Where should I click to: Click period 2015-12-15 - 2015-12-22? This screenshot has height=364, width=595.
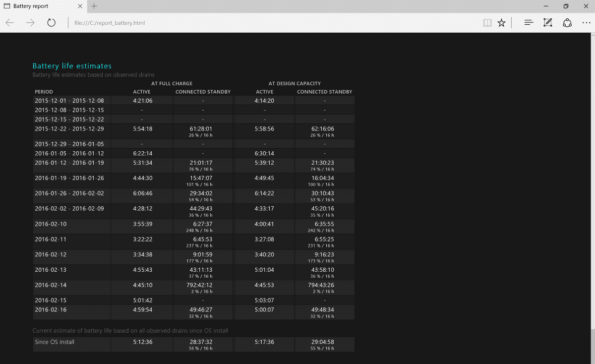pos(69,120)
